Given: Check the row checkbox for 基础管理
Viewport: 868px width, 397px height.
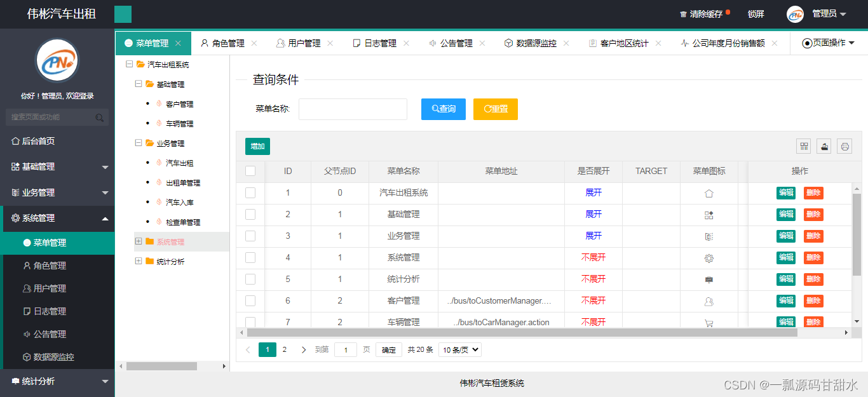Looking at the screenshot, I should point(250,214).
